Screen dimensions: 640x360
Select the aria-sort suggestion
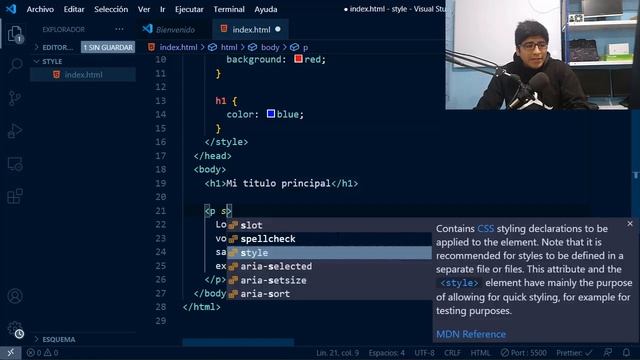coord(329,294)
